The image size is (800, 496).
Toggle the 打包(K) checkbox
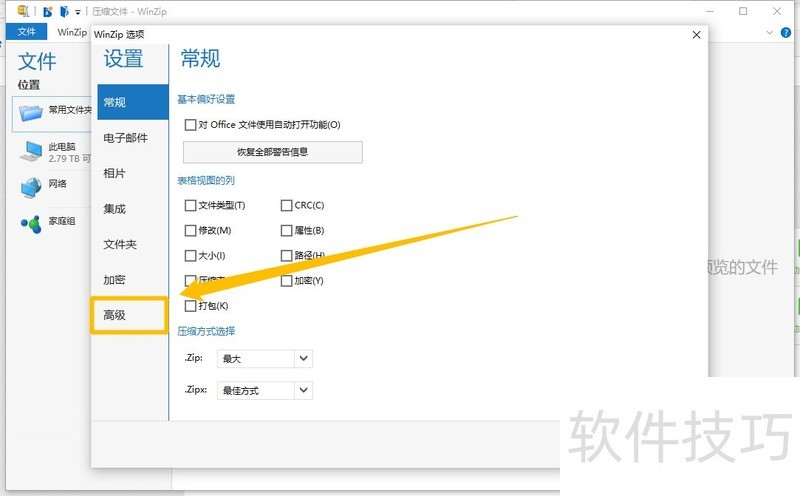point(190,306)
